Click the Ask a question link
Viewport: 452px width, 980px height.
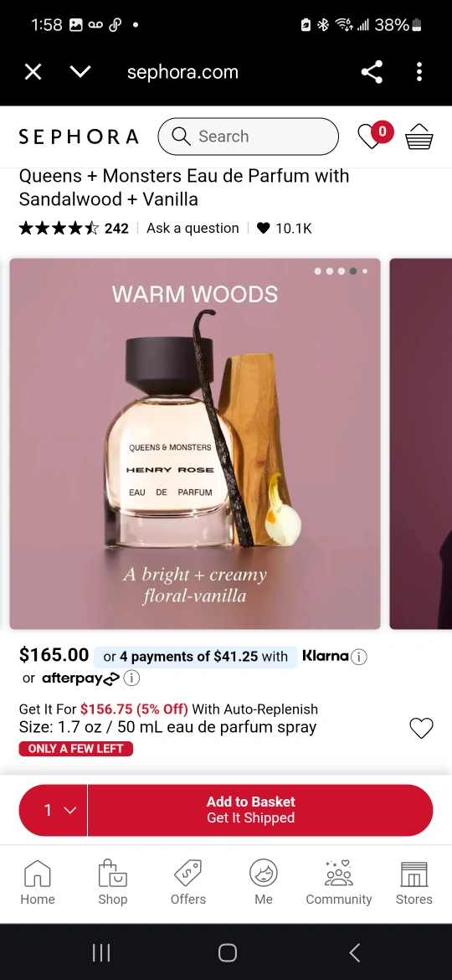point(193,228)
